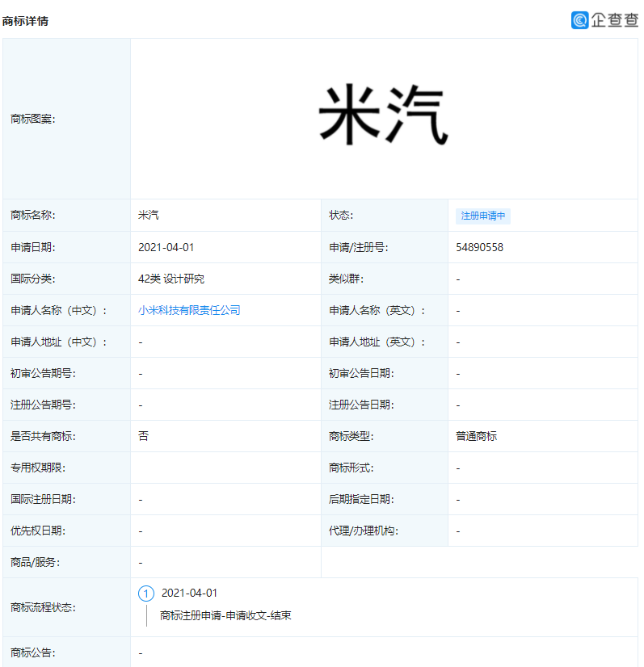Click the 优先权日期 label
The image size is (644, 667).
[x=38, y=531]
